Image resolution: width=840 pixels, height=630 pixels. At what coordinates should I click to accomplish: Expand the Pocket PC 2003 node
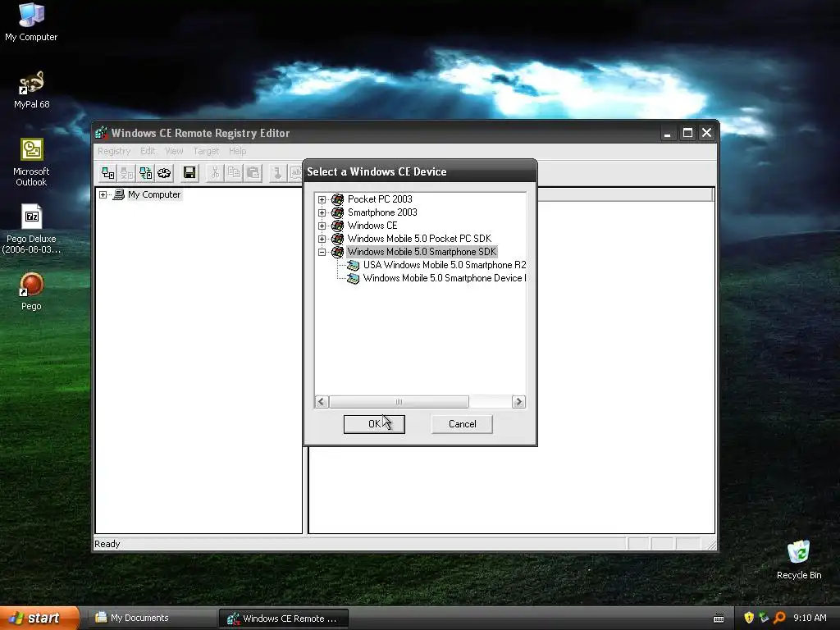point(322,200)
